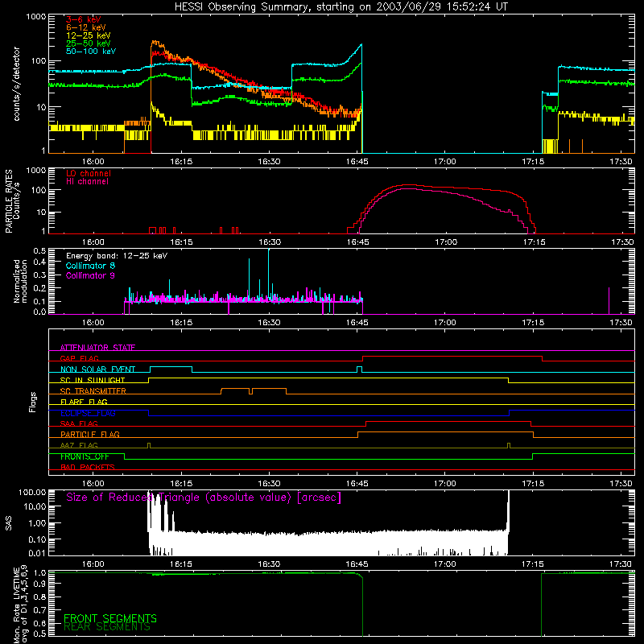Select the Collimator 8 legend label

coord(90,266)
